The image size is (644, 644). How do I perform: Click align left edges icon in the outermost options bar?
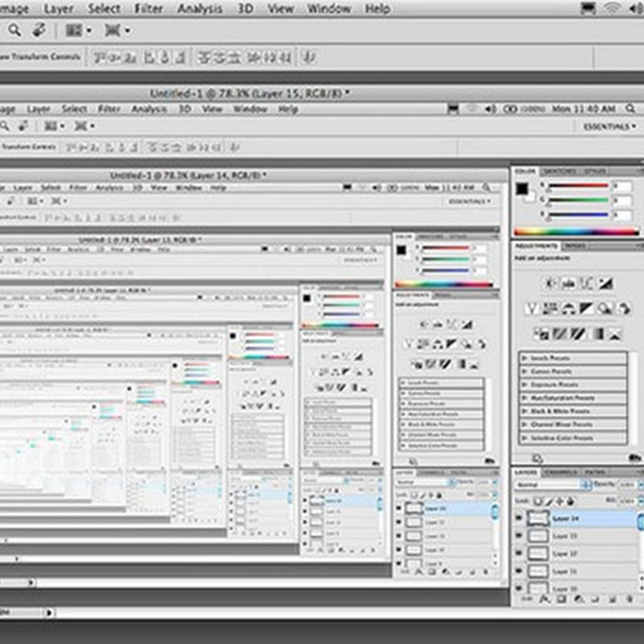click(149, 57)
